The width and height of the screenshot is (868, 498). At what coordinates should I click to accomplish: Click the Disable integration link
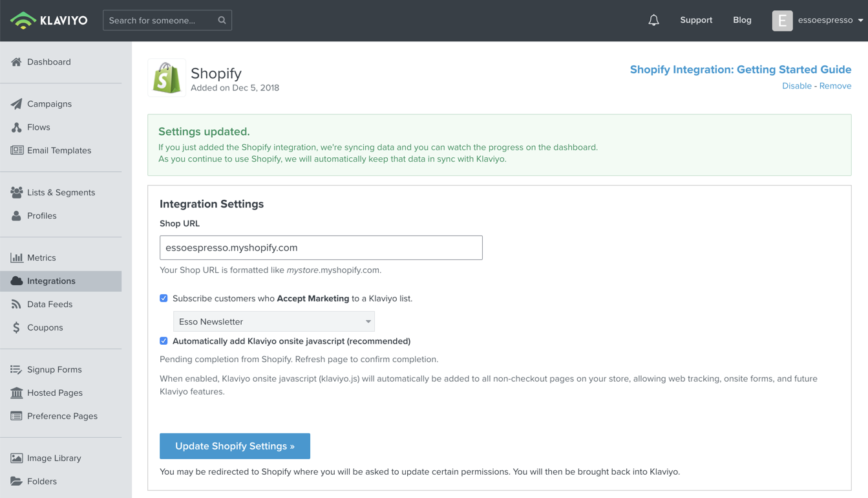(x=797, y=86)
